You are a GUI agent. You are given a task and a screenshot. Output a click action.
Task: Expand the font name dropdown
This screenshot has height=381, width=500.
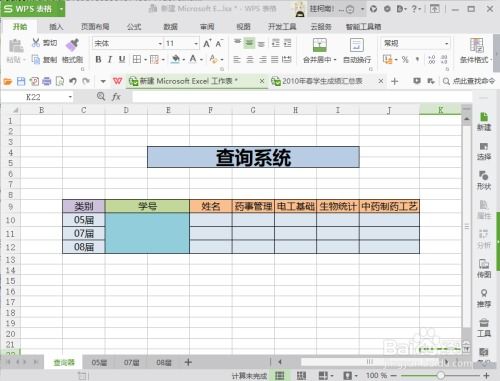160,44
